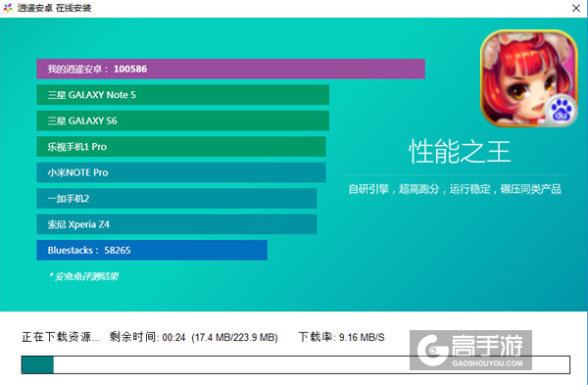Click the 正在下载资源 status text
The width and height of the screenshot is (588, 385).
61,337
